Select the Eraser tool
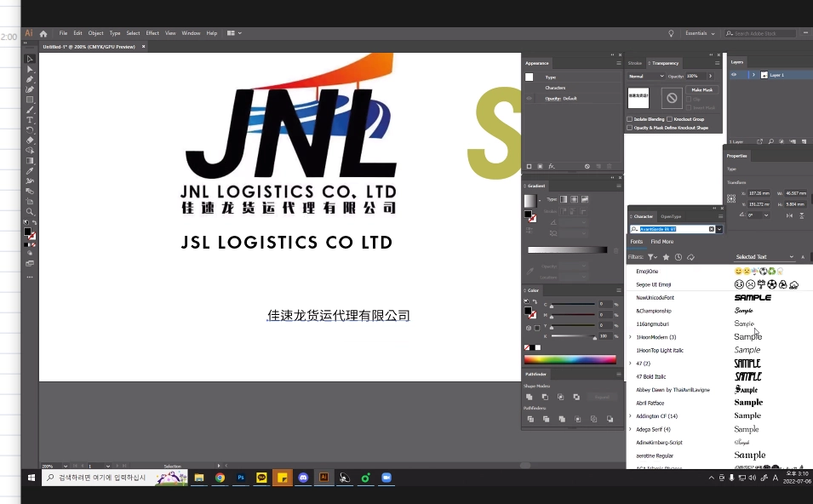 [x=30, y=140]
